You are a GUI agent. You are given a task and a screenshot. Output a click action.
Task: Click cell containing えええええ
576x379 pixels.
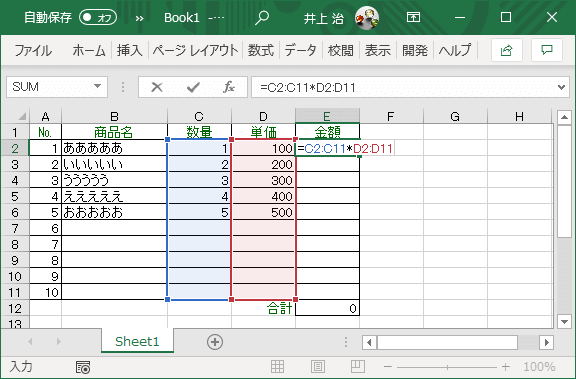tap(114, 196)
